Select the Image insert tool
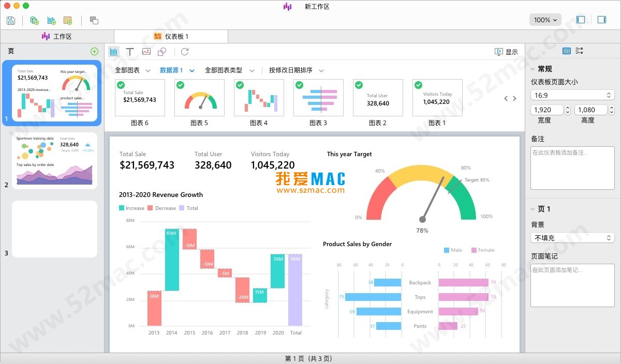Screen dimensions: 621x364 [146, 52]
